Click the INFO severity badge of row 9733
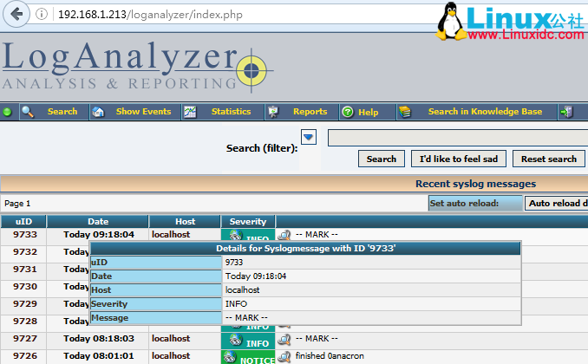The height and width of the screenshot is (364, 588). pyautogui.click(x=248, y=235)
